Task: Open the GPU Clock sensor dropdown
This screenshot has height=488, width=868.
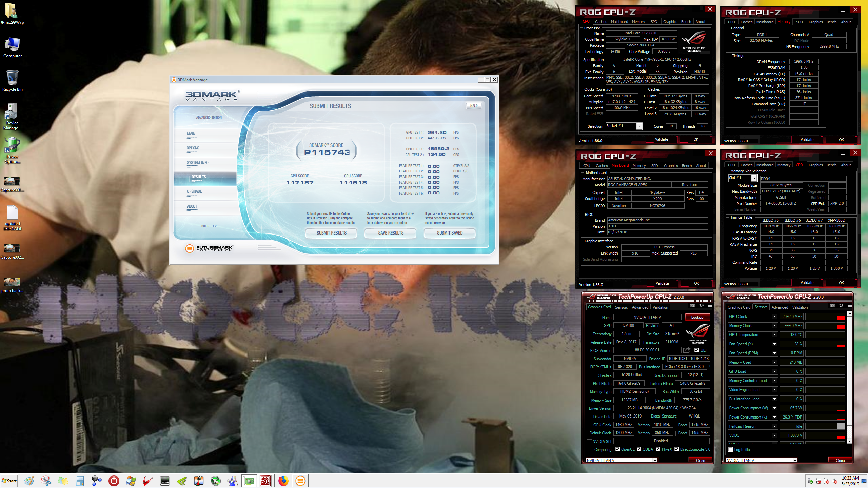Action: [774, 317]
